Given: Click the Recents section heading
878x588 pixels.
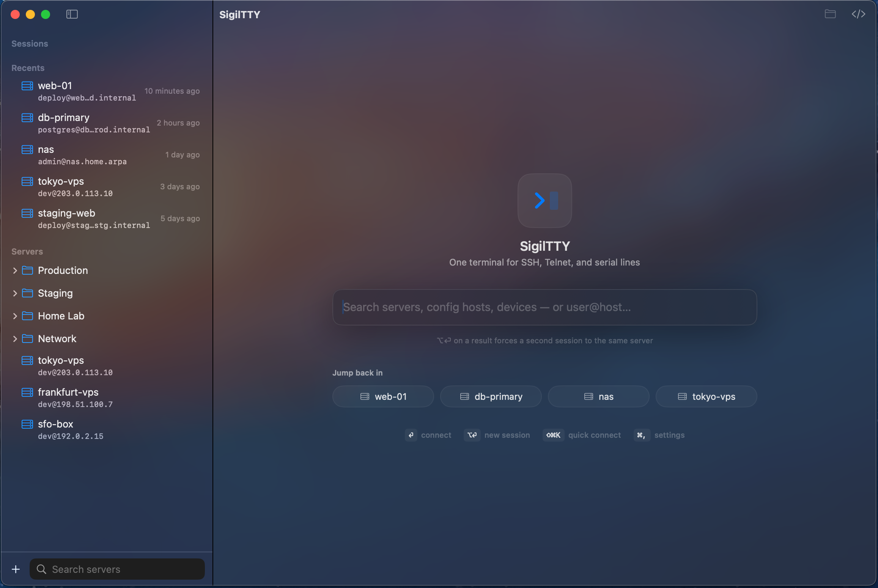Looking at the screenshot, I should 28,68.
